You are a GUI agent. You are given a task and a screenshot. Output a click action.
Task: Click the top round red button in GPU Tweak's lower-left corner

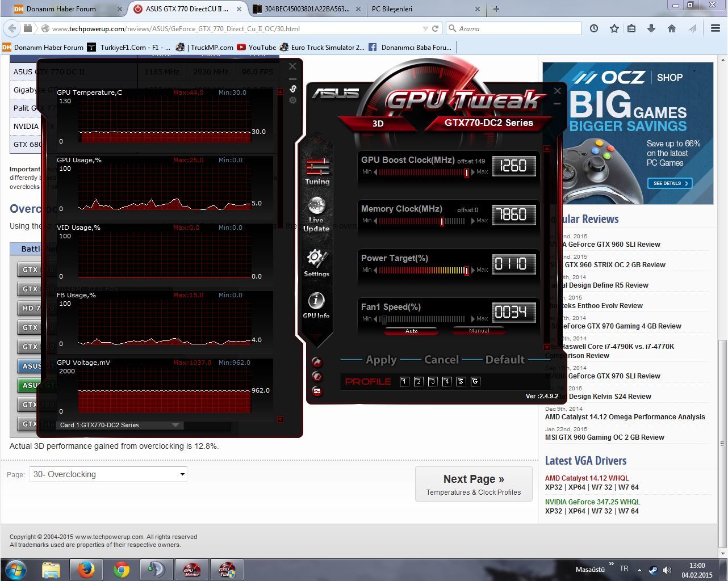click(317, 362)
